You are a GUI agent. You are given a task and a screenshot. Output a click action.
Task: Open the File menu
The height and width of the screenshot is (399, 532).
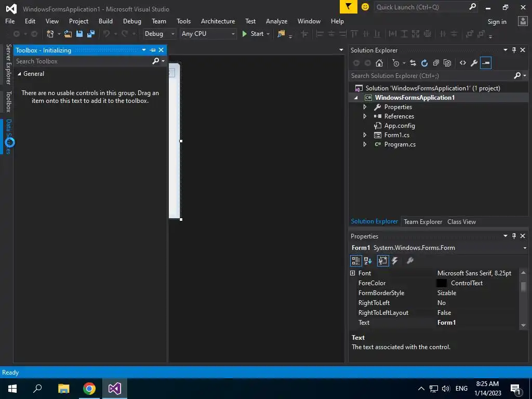(10, 21)
